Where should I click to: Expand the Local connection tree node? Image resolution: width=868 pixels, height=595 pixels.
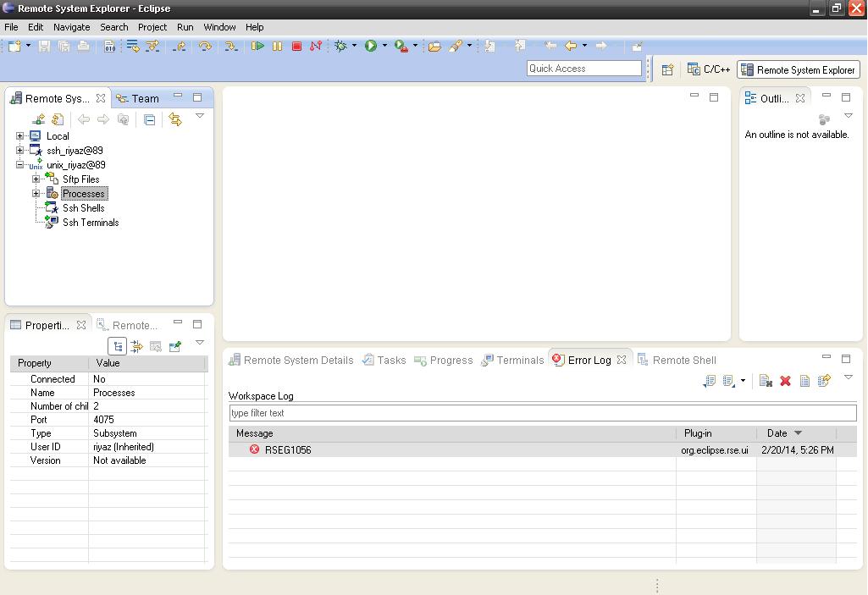(20, 136)
